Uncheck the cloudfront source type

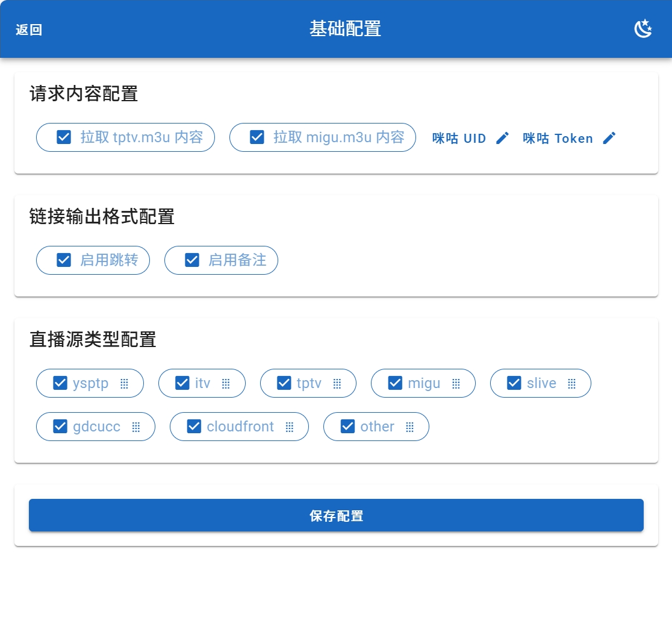(x=194, y=427)
